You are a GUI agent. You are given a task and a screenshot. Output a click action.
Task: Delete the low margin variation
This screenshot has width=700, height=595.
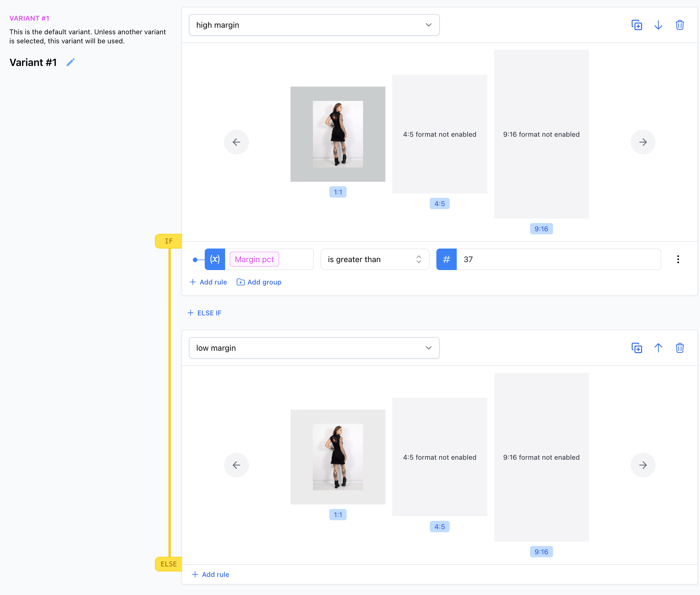(679, 348)
